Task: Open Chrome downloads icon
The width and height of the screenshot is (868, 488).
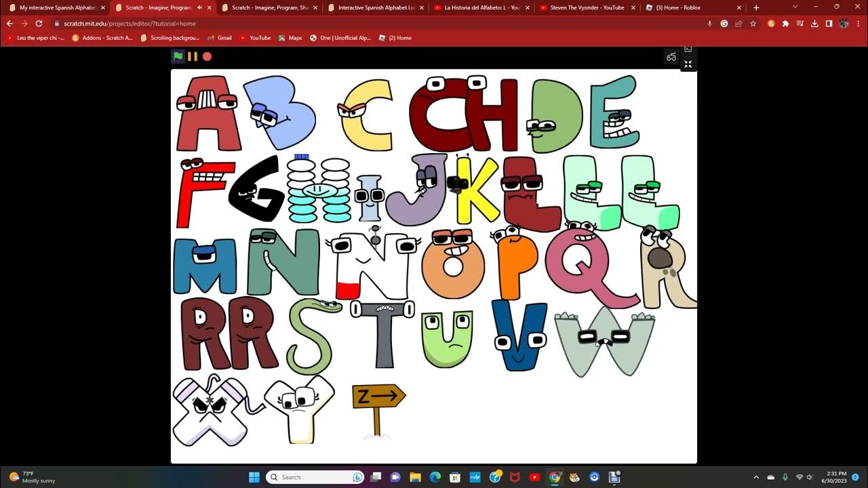Action: [814, 23]
